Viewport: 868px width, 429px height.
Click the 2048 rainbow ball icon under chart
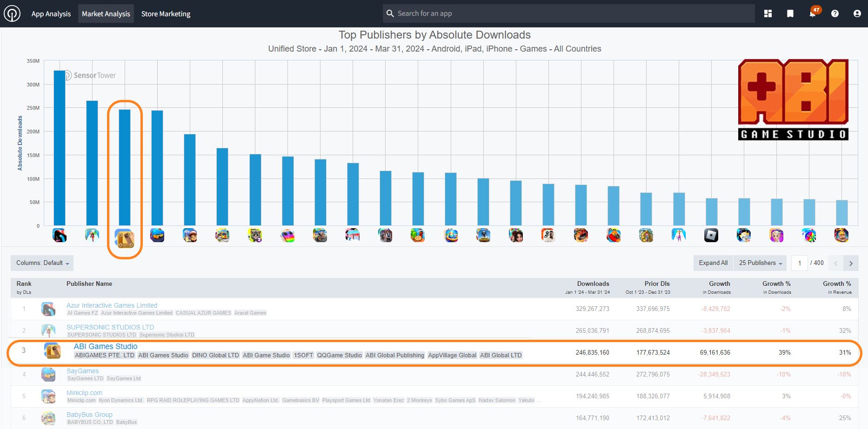[x=809, y=235]
